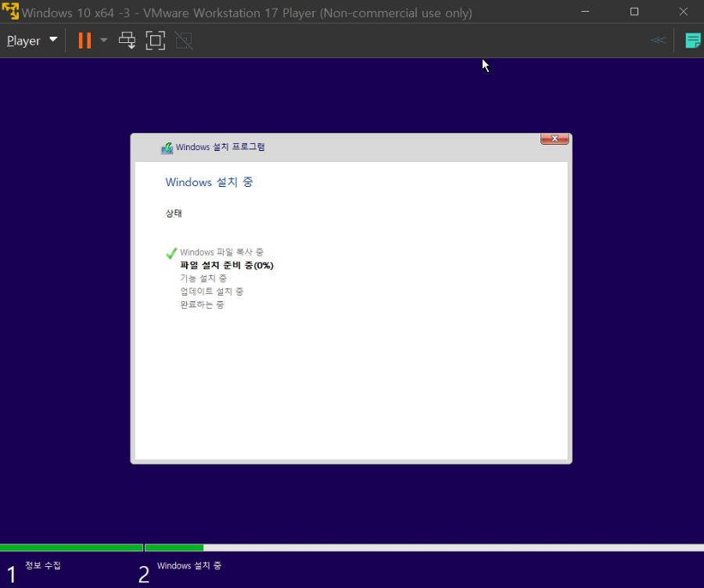Click the Windows setup installer icon

(x=167, y=148)
